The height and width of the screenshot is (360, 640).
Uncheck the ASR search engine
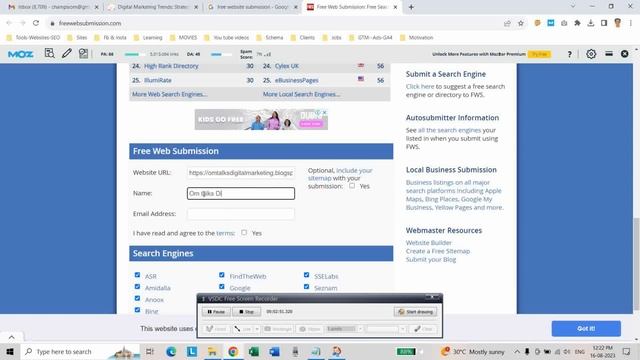137,275
